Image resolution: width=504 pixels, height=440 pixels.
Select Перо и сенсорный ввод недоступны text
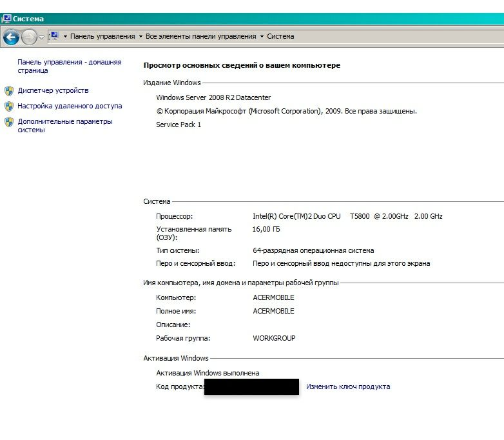(342, 263)
